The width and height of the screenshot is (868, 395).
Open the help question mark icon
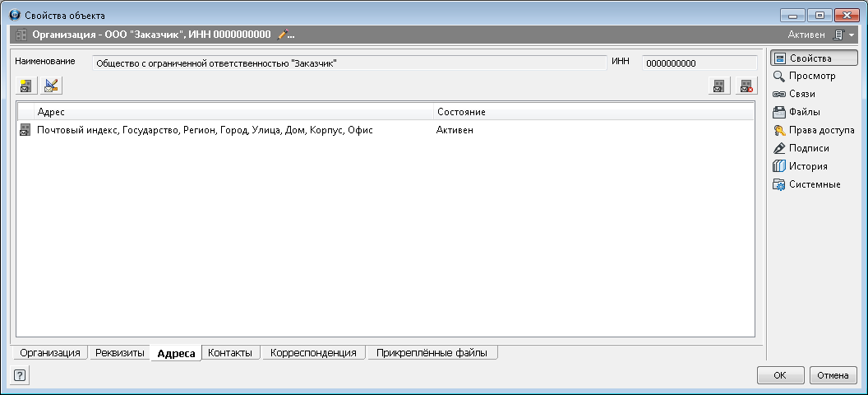20,375
